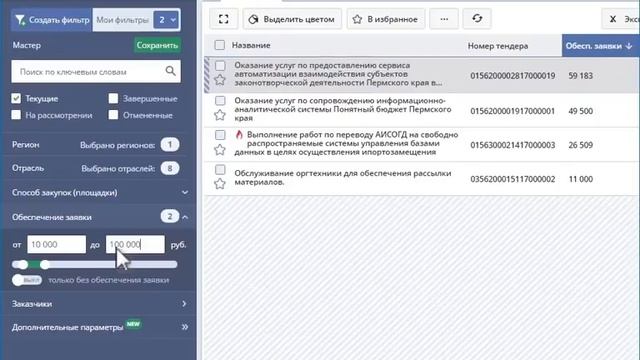Viewport: 640px width, 360px height.
Task: Click the 'от' field with 10 000
Action: point(56,244)
